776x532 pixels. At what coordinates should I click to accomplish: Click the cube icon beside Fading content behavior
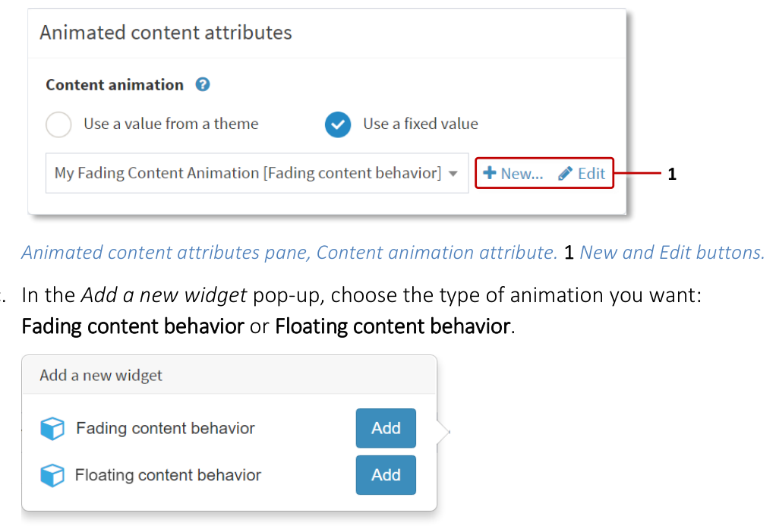(53, 428)
